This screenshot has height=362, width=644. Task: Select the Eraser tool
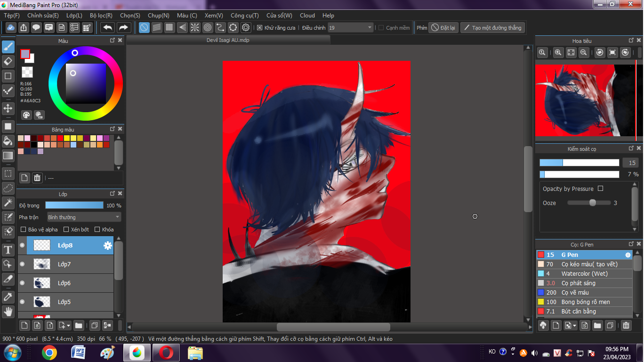[8, 61]
